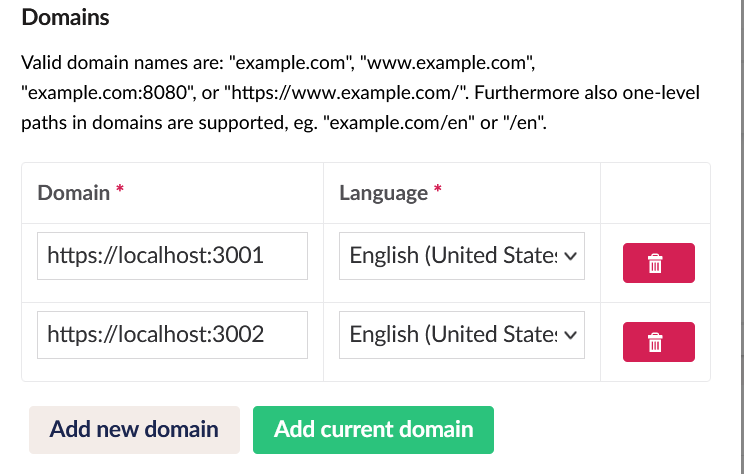Click the required asterisk beside Domain
744x474 pixels.
120,191
